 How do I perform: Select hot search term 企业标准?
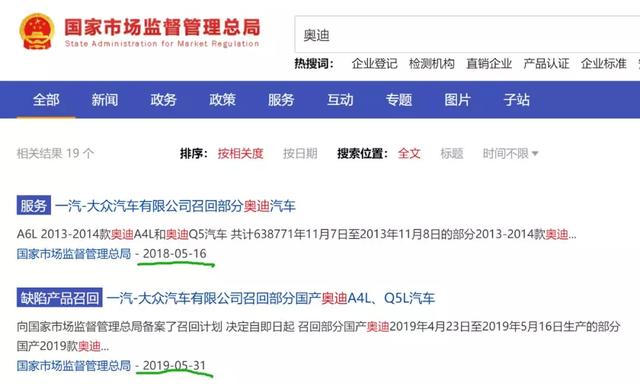click(603, 64)
